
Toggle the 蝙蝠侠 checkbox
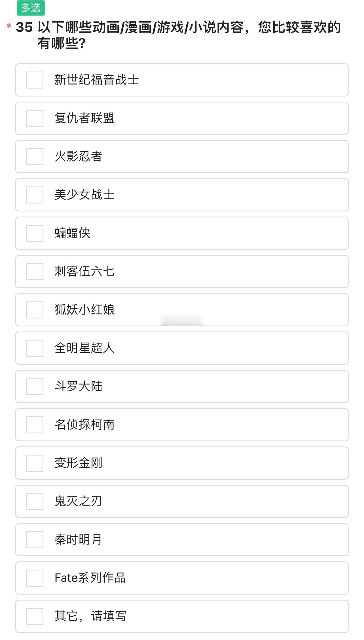point(35,233)
